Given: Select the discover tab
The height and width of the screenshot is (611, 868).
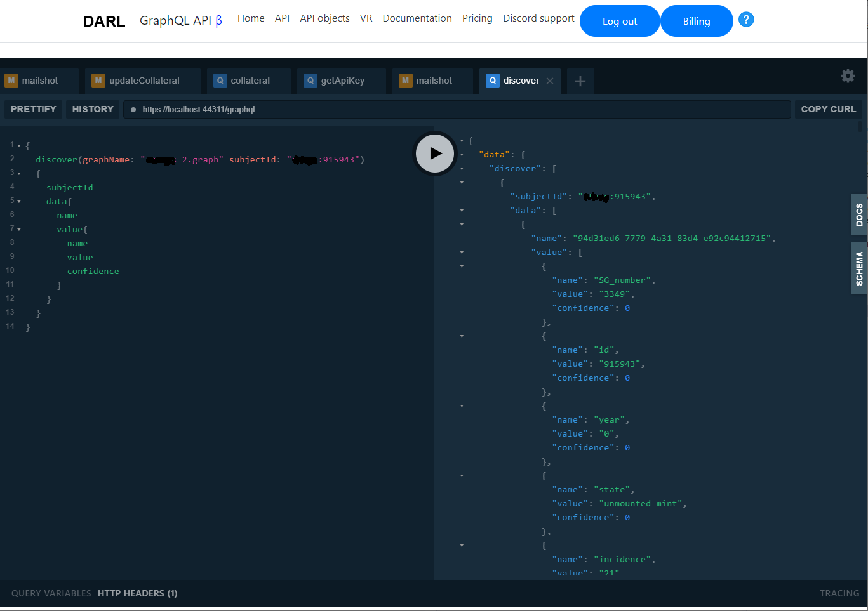Looking at the screenshot, I should point(520,81).
